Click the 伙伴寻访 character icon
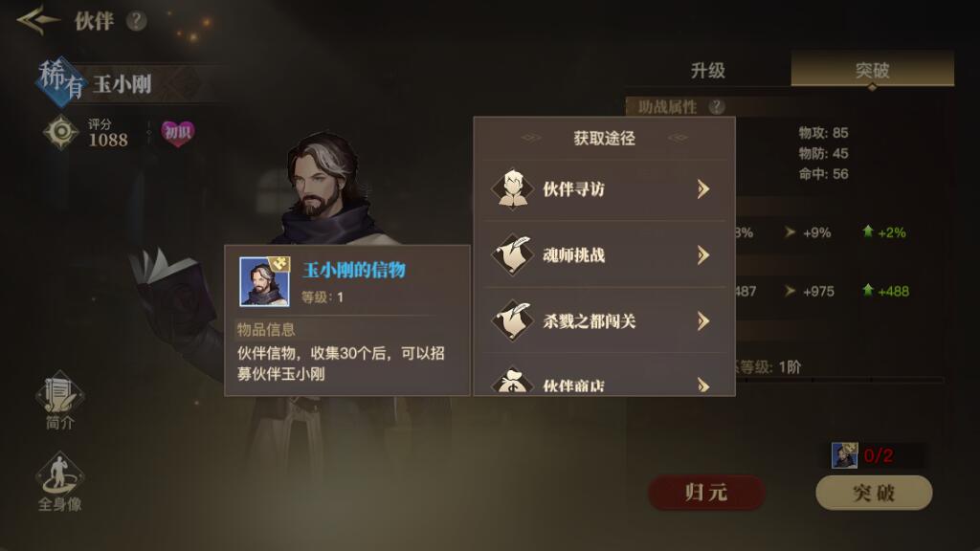Image resolution: width=980 pixels, height=551 pixels. (513, 188)
